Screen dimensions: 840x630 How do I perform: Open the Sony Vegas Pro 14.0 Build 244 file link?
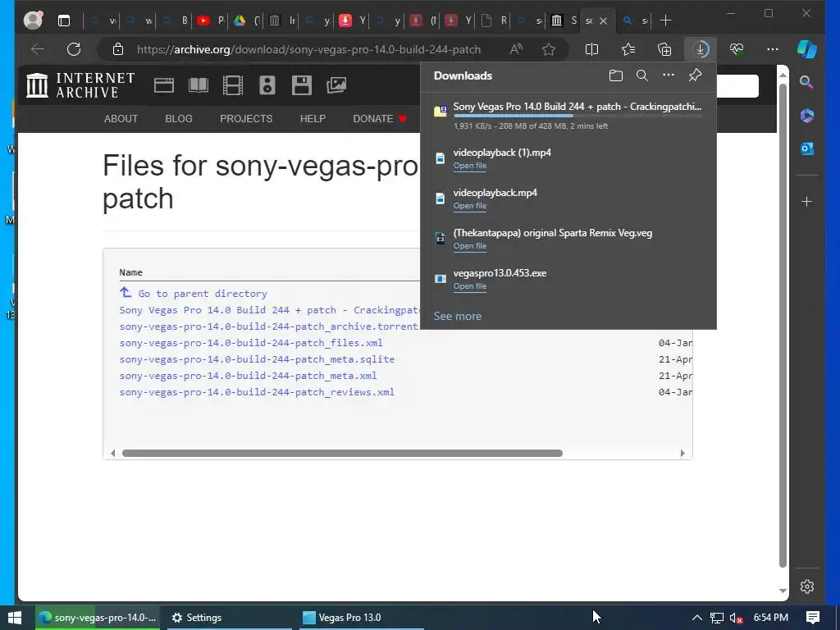269,310
